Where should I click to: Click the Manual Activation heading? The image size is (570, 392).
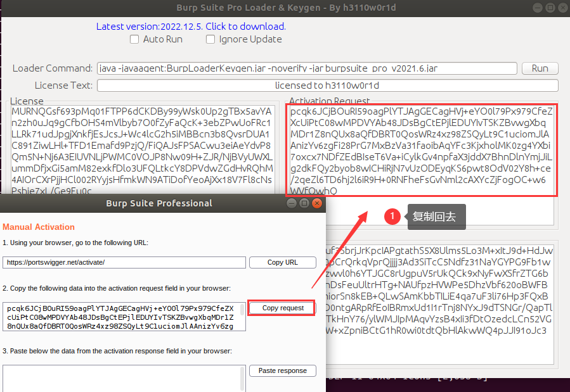click(39, 227)
